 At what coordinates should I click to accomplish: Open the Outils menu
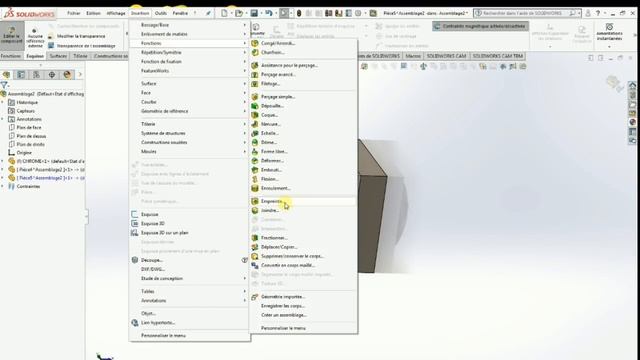(160, 13)
